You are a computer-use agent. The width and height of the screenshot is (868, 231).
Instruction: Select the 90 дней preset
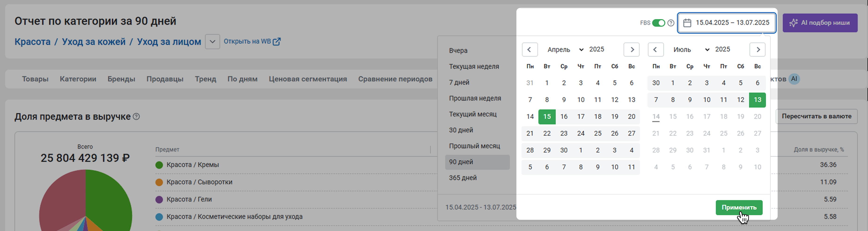[478, 162]
